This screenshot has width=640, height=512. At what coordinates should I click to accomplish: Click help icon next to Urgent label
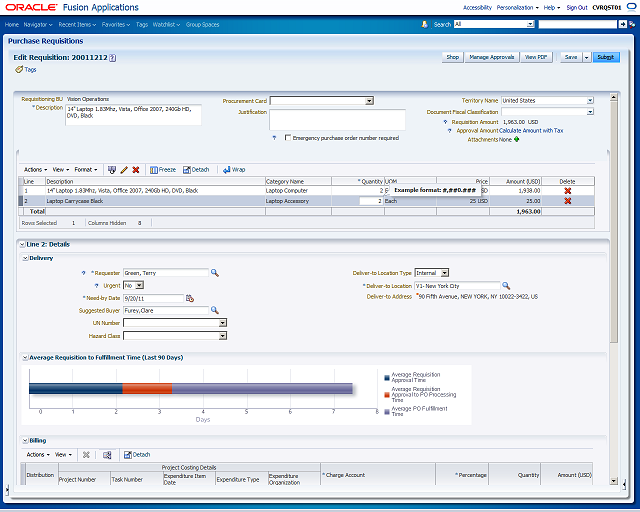[x=96, y=286]
